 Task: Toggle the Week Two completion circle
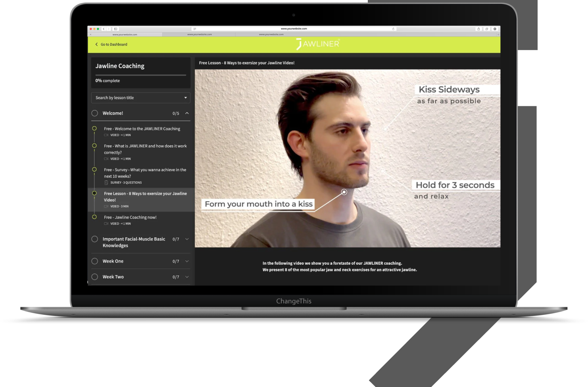[94, 277]
